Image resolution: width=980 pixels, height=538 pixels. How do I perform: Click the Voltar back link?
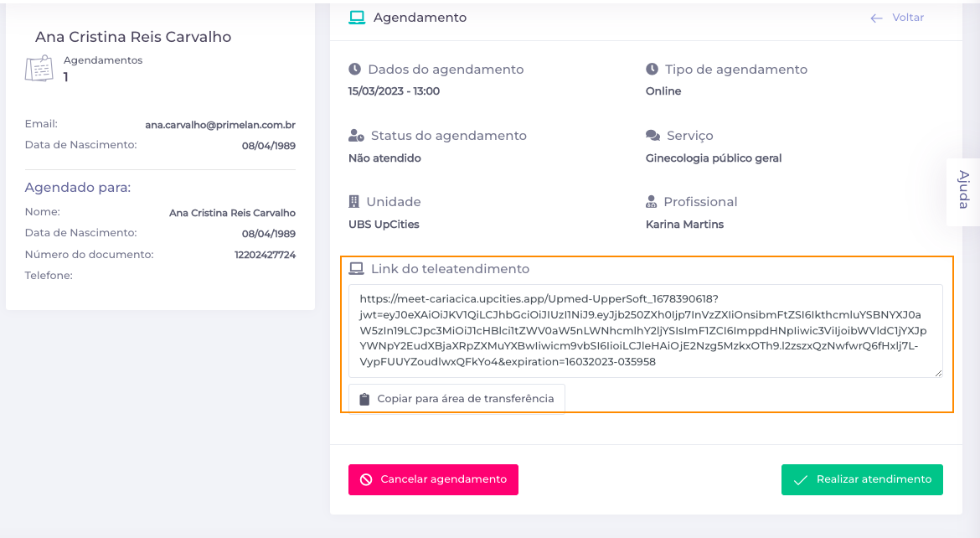click(898, 18)
